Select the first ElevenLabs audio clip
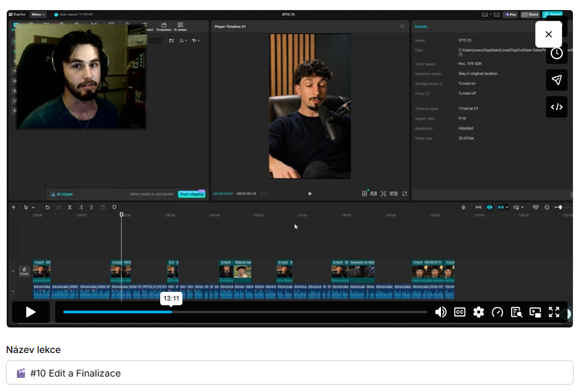581x392 pixels. (x=42, y=292)
